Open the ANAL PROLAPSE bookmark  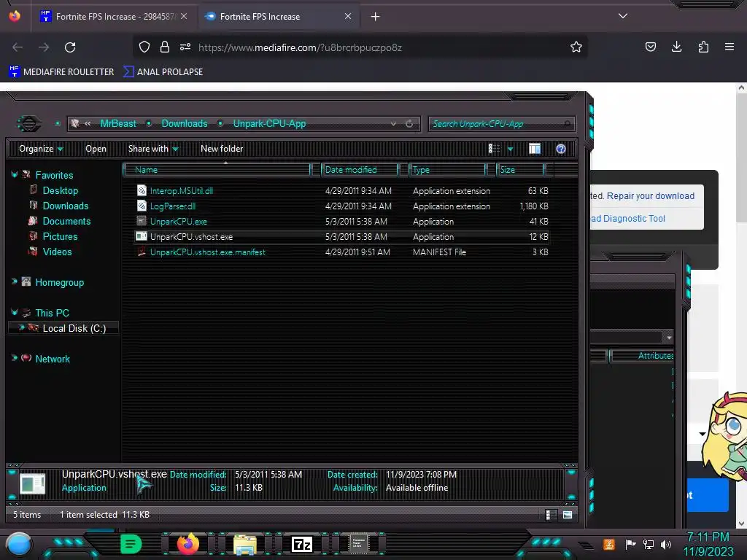point(163,72)
